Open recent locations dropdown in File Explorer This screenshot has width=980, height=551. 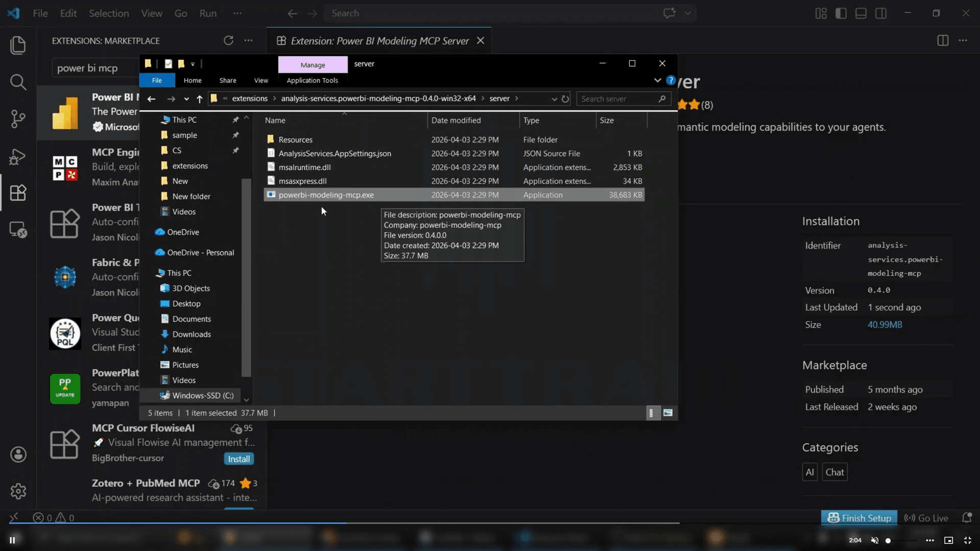[186, 99]
